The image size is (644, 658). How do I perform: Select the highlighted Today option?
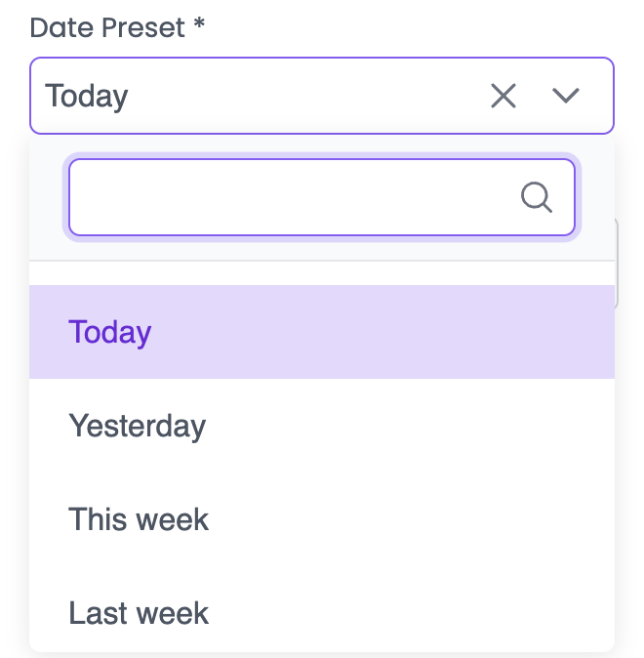110,332
